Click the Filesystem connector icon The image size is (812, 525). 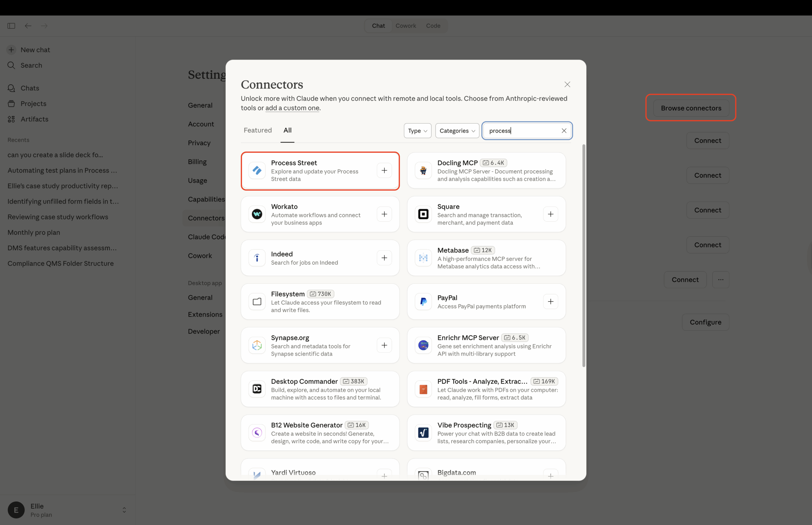[x=257, y=301]
